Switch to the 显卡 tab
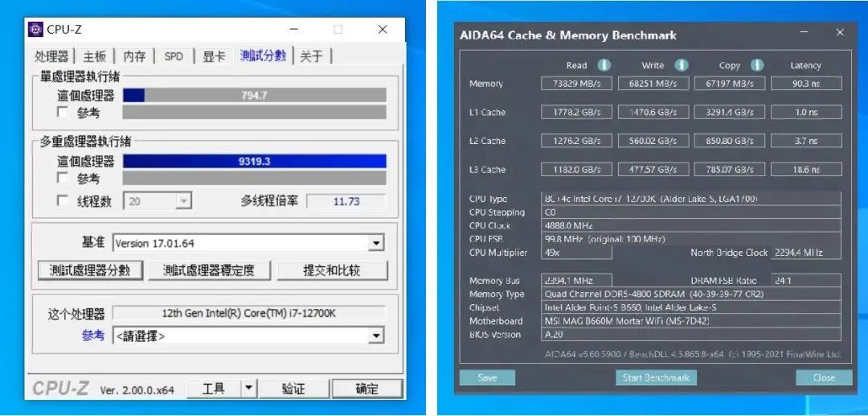868x416 pixels. 214,56
